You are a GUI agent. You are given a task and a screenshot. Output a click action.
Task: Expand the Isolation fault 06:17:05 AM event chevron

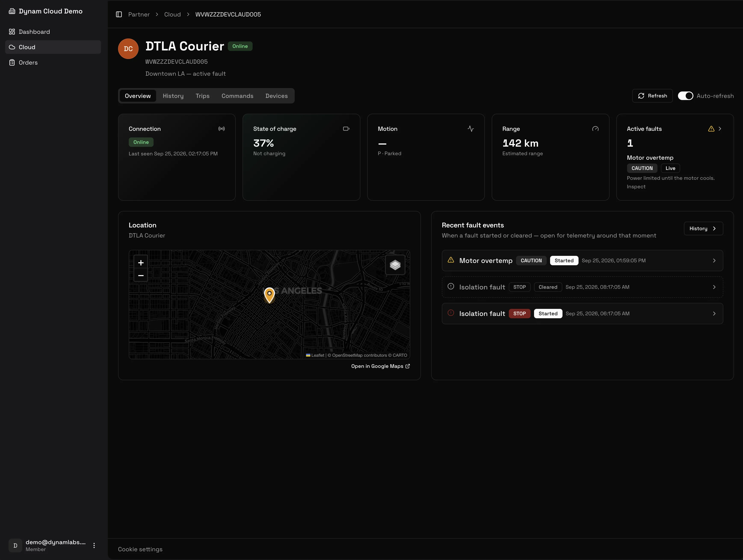tap(714, 314)
